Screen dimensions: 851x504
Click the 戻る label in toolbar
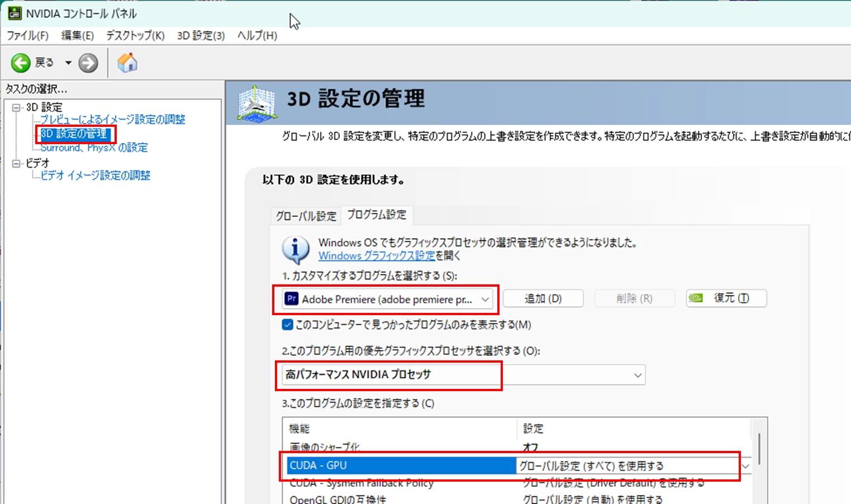pos(44,63)
